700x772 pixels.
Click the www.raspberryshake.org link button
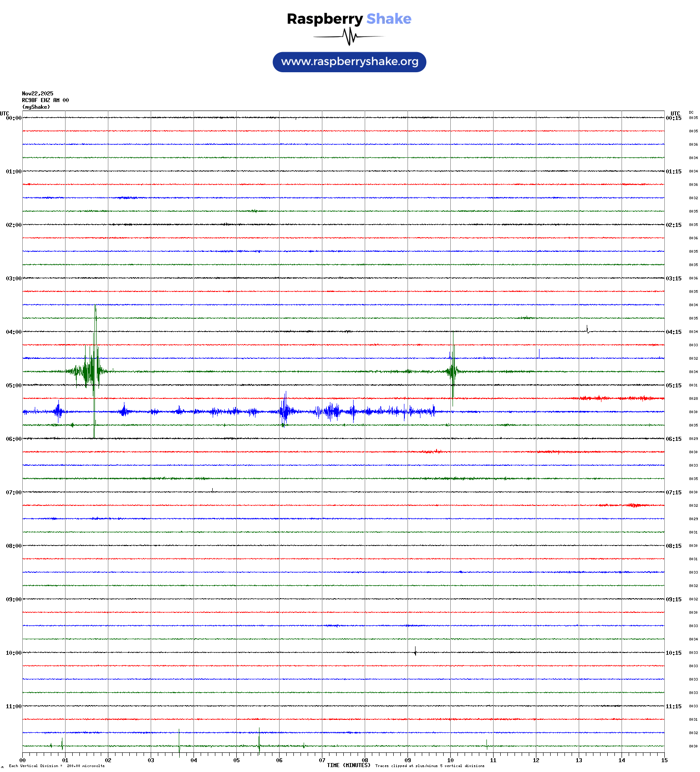(x=350, y=62)
